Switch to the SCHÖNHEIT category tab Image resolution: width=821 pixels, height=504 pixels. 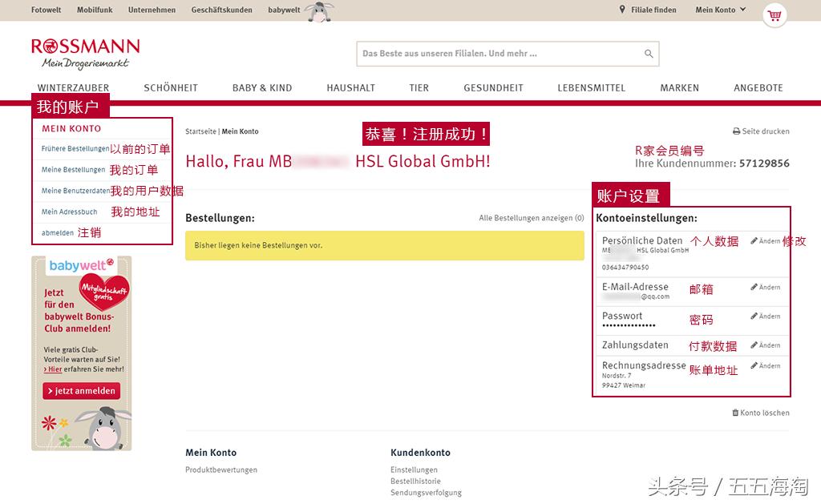click(x=171, y=88)
